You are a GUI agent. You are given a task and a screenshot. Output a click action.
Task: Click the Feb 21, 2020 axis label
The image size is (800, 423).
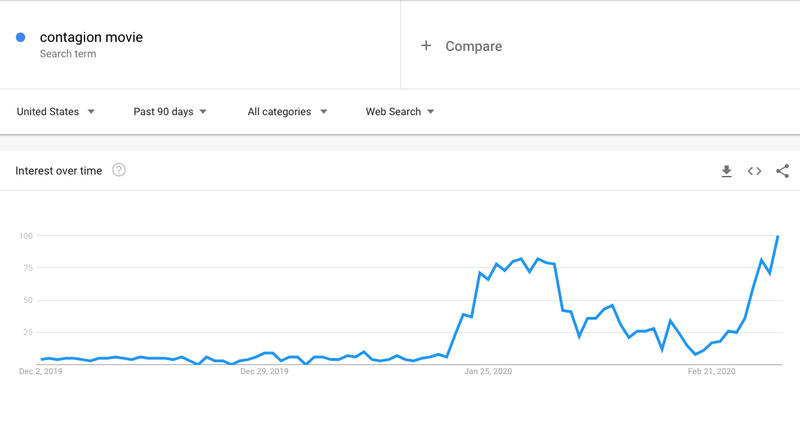pos(711,371)
